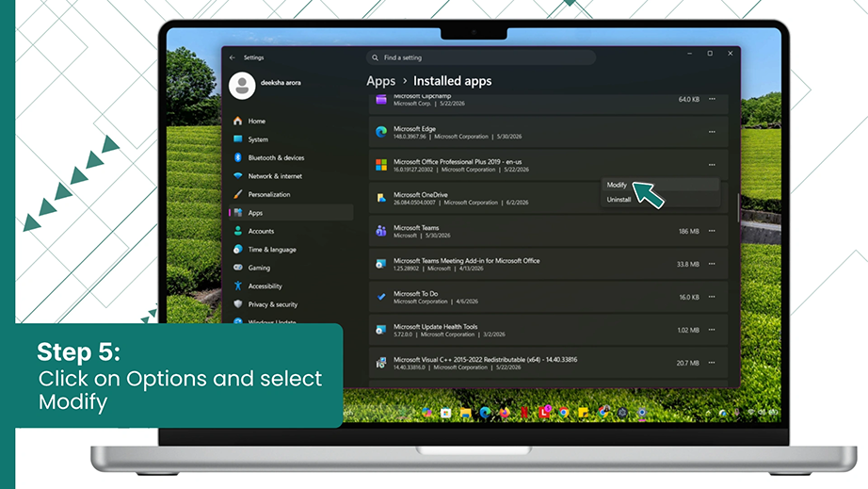Click the Gaming controller icon
Viewport: 868px width, 489px height.
[238, 268]
